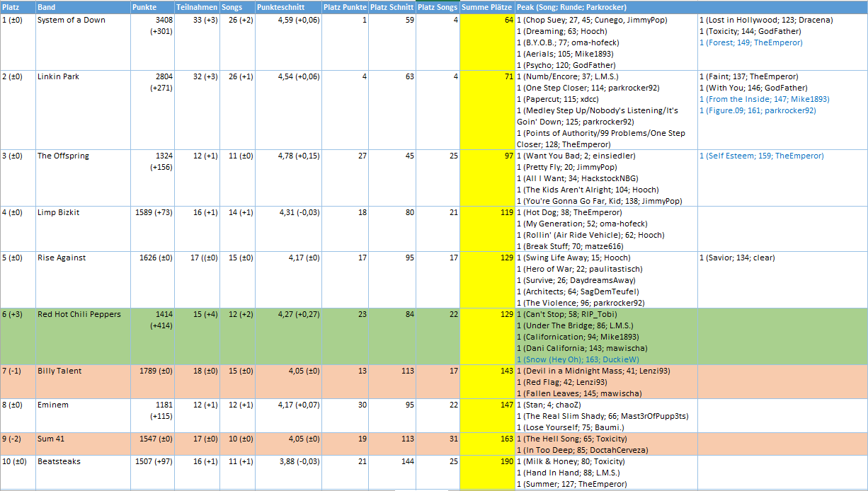Click '1 (Milk & Honey; 80; Toxicity)'
868x491 pixels.
click(x=571, y=461)
